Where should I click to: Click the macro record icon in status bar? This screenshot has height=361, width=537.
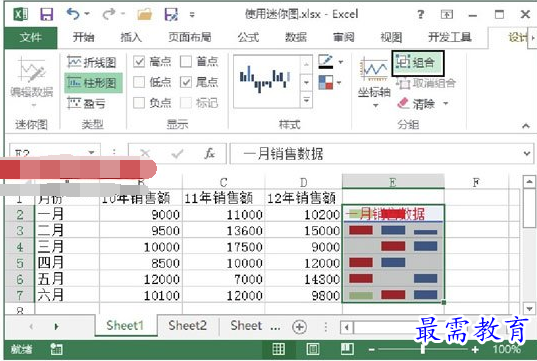[57, 349]
